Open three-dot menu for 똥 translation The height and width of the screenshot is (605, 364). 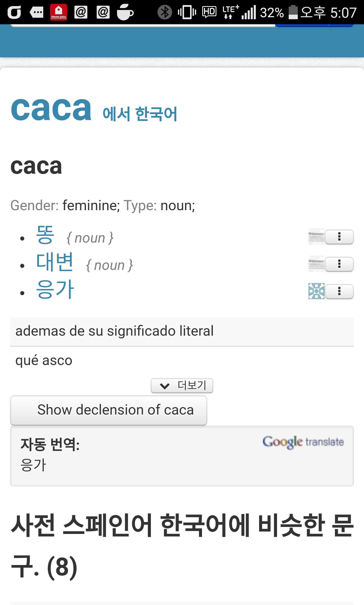tap(339, 237)
